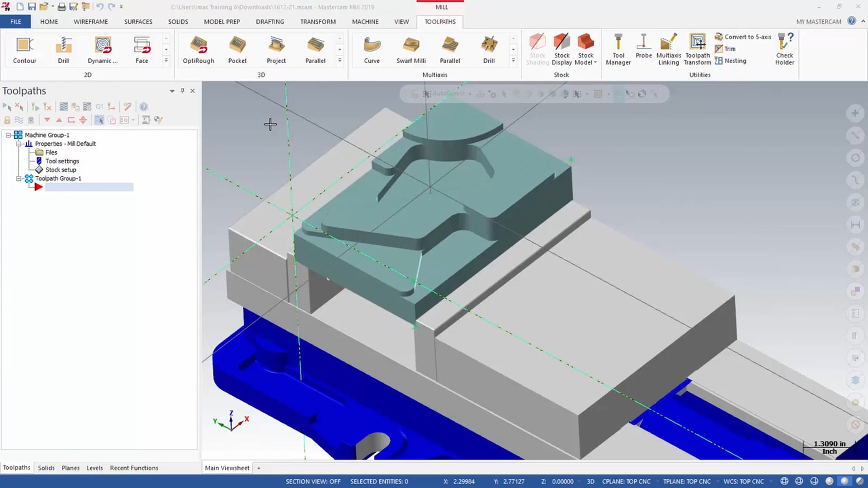Screen dimensions: 868x488
Task: Click the Main Viewsheet tab
Action: coord(228,468)
